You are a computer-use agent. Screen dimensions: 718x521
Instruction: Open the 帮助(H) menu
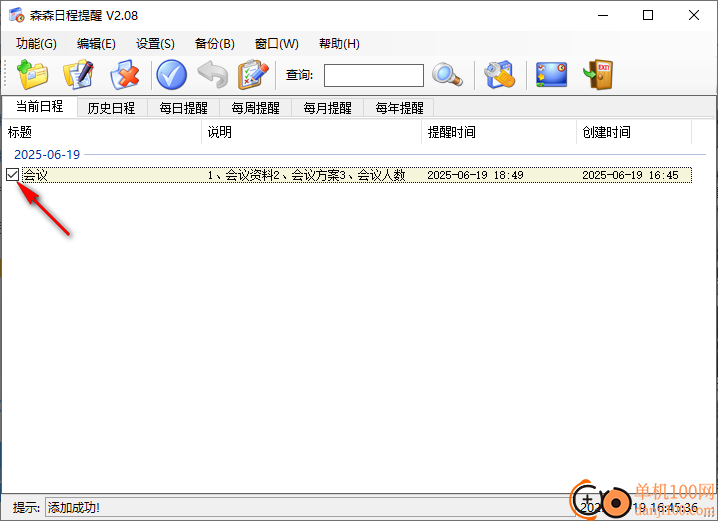pos(339,43)
